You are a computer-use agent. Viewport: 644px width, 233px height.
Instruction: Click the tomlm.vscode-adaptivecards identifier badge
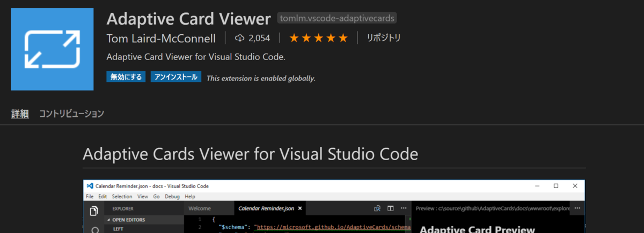pyautogui.click(x=338, y=18)
